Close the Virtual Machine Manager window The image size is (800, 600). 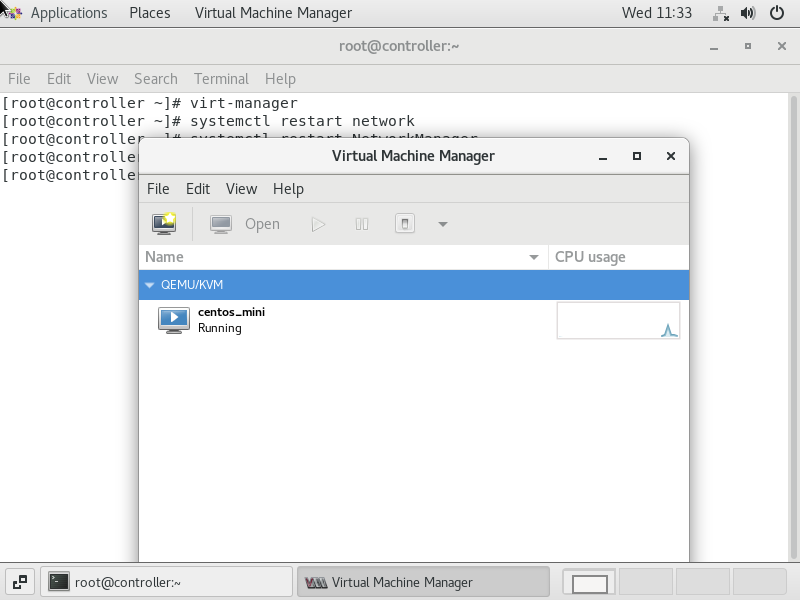(x=671, y=156)
